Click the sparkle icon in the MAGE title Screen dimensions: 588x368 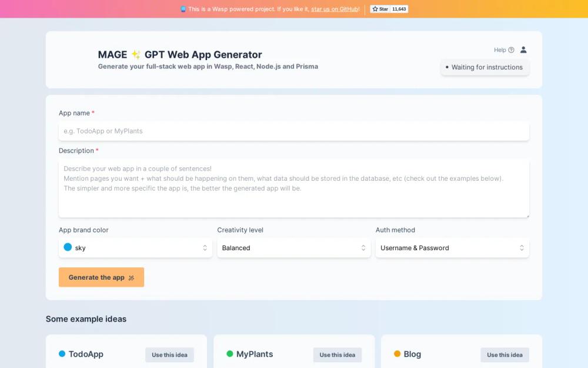pyautogui.click(x=136, y=54)
